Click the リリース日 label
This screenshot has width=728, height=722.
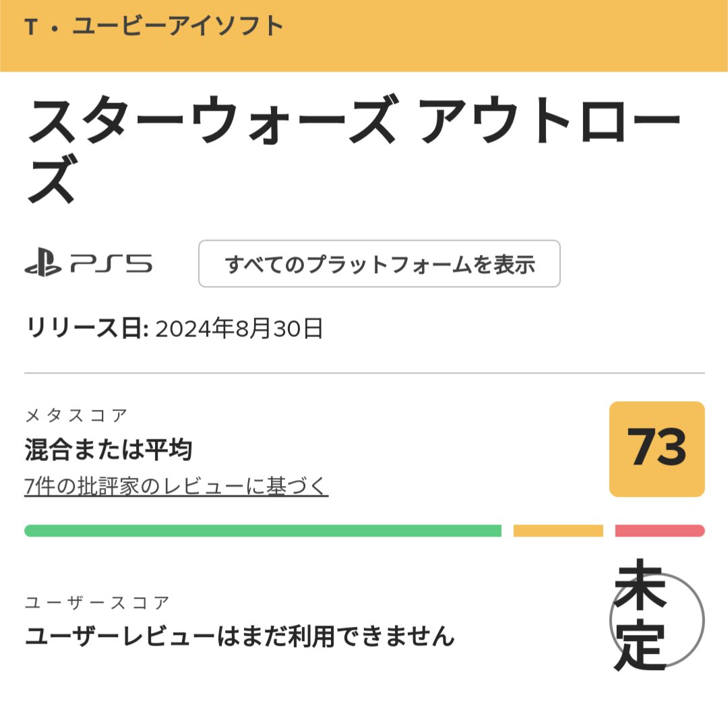point(86,329)
